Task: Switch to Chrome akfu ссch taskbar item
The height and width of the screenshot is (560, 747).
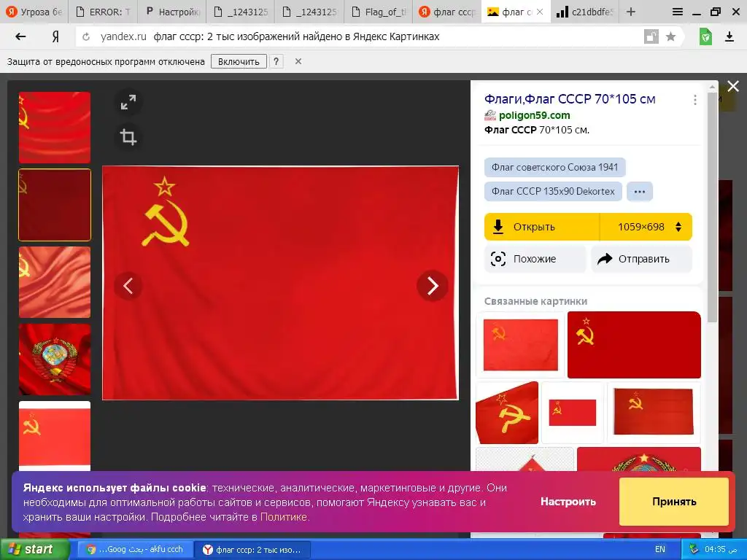Action: [135, 550]
